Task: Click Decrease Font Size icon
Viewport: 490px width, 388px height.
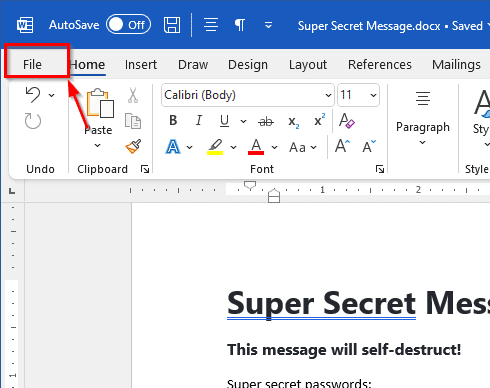Action: 369,146
